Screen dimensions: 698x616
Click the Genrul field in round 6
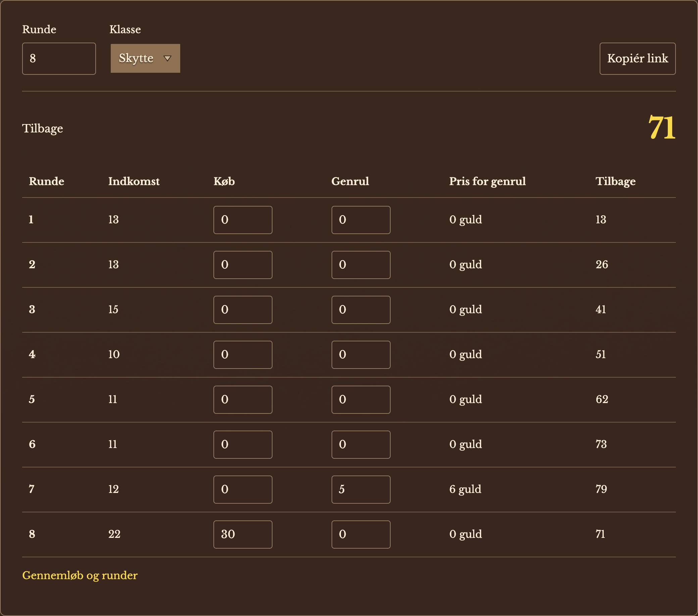click(361, 445)
